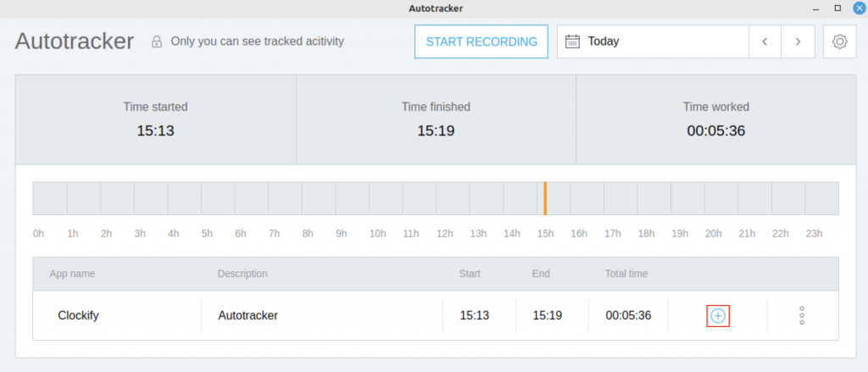Click the Total time column header
The image size is (868, 372).
[626, 274]
